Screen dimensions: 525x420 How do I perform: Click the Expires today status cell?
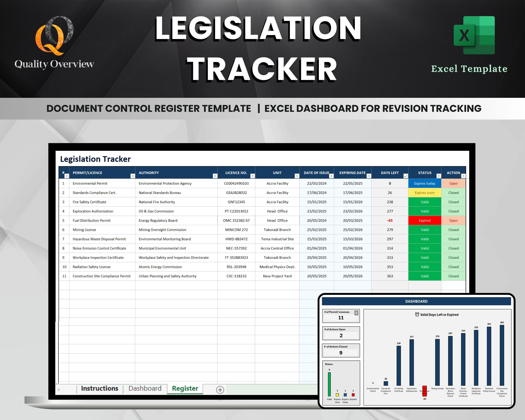tap(425, 183)
